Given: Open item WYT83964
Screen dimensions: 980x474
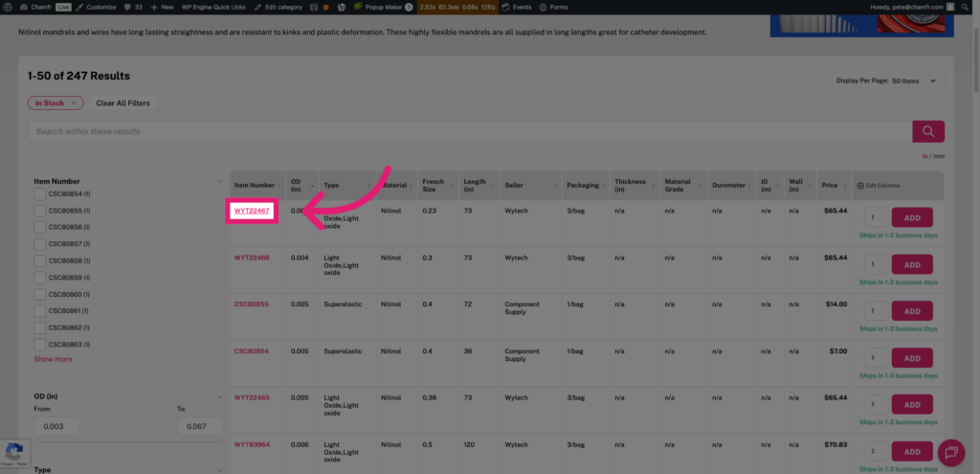Looking at the screenshot, I should (252, 444).
